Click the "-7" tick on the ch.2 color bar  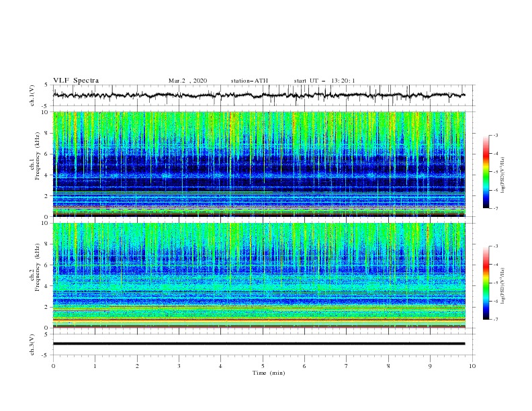click(496, 319)
